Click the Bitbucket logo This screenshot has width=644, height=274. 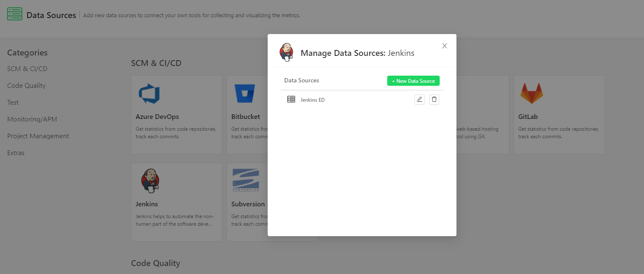pos(245,94)
